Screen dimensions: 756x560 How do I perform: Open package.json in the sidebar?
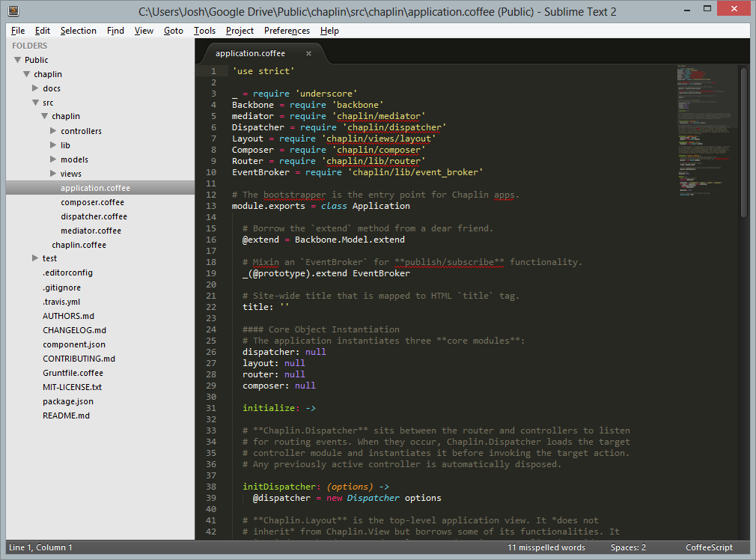coord(68,401)
